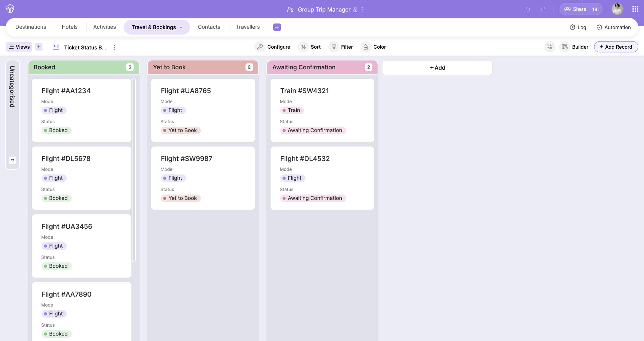Viewport: 644px width, 341px height.
Task: Open the apps grid menu icon
Action: (x=635, y=9)
